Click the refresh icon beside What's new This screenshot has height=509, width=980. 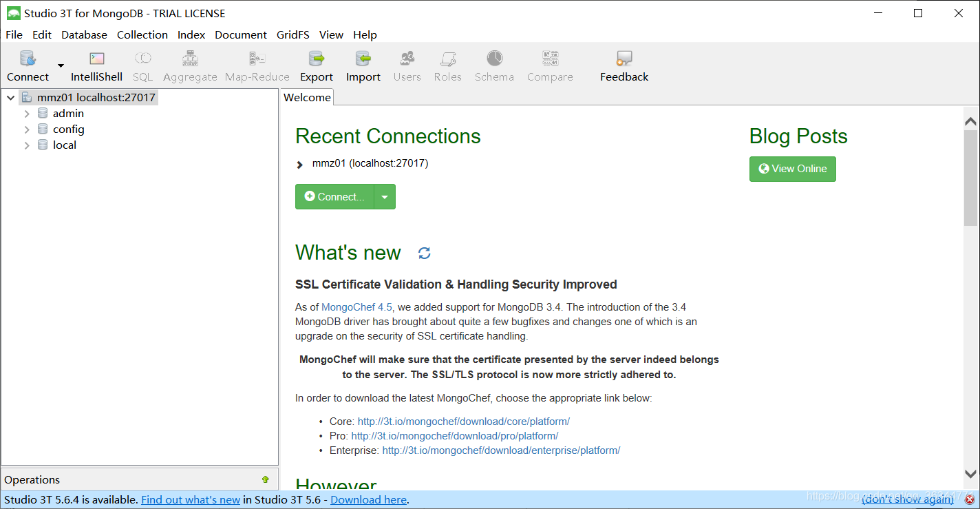[x=425, y=253]
